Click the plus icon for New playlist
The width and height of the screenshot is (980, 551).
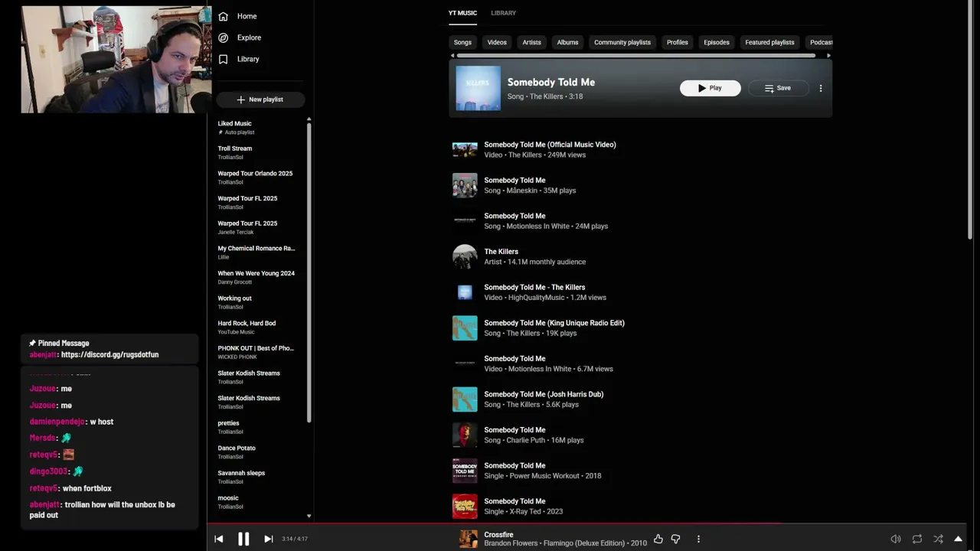coord(241,99)
